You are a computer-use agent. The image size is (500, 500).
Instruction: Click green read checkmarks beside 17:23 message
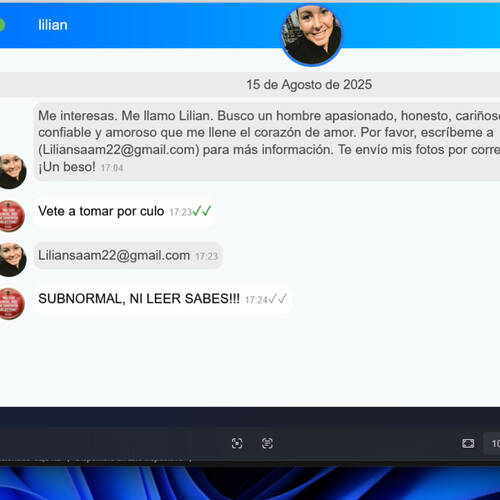pos(202,211)
